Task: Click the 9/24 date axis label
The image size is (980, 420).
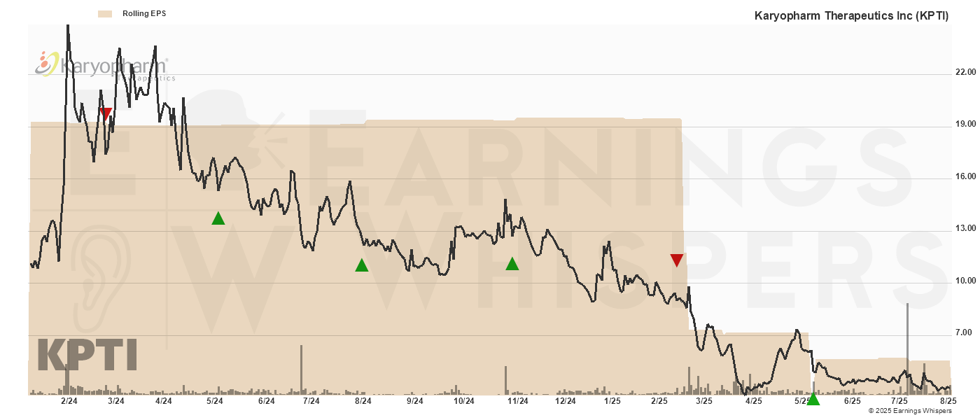Action: coord(414,401)
